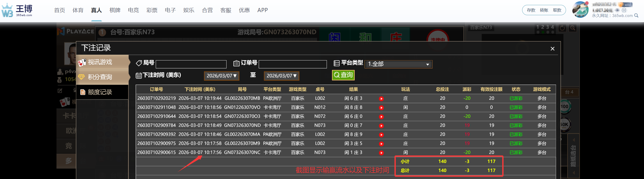Play the replay for table N012 row
The image size is (644, 179).
tap(381, 108)
